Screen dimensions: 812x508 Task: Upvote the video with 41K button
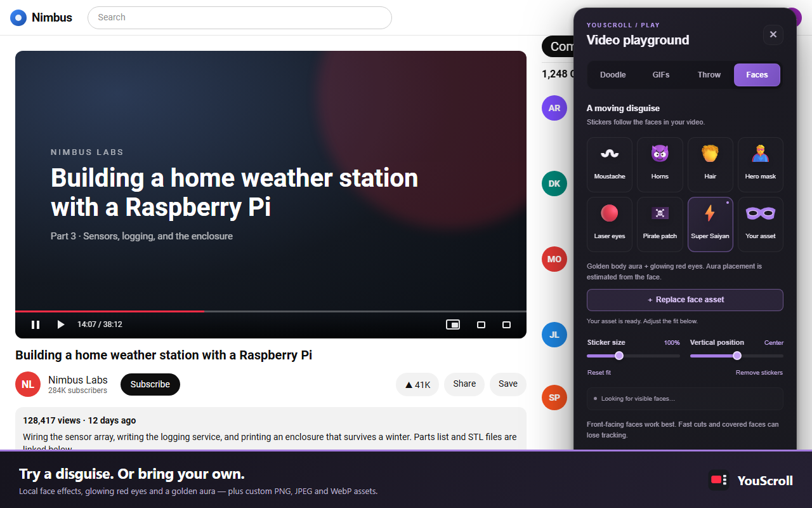point(417,384)
